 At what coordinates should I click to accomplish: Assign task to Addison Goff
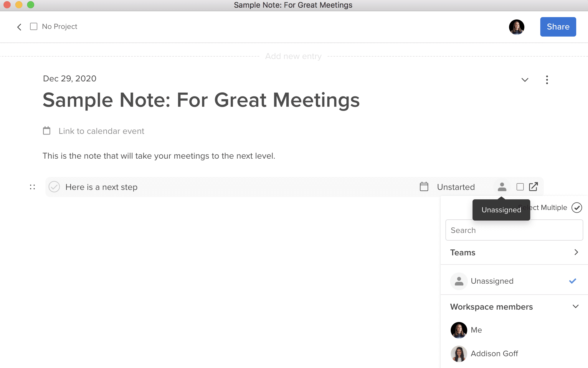pyautogui.click(x=494, y=353)
